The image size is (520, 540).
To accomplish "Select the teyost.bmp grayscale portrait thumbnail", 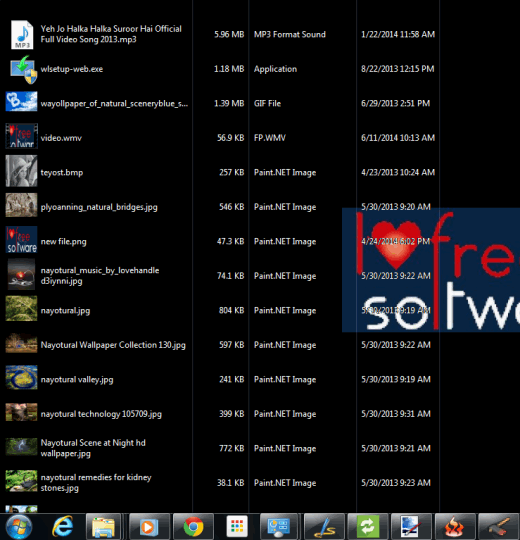I will pyautogui.click(x=21, y=171).
